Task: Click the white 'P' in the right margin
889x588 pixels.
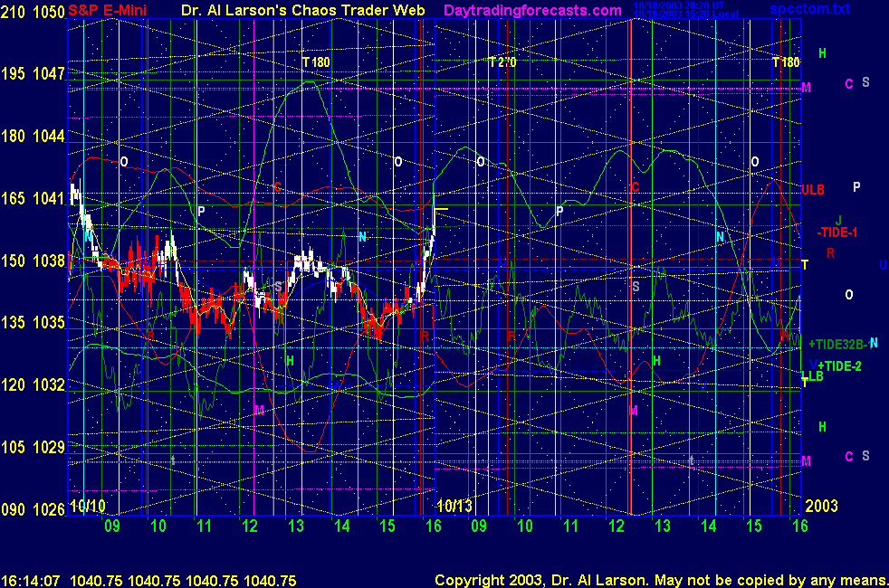Action: [x=856, y=187]
